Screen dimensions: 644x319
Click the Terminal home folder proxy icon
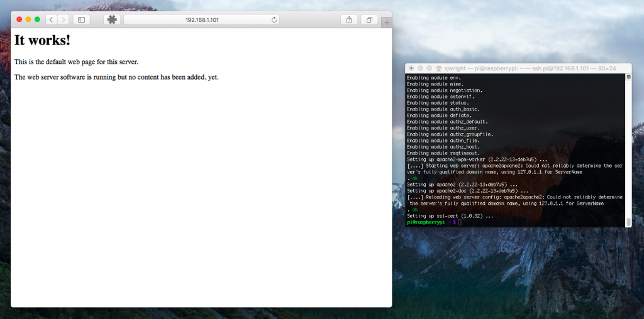click(438, 68)
